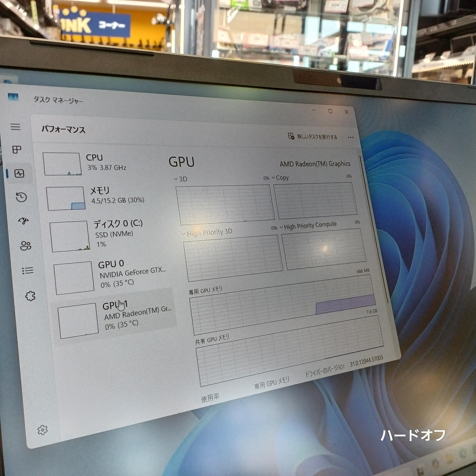Click the 4.5/15.2 GB (30%) memory value
Screen dimensions: 476x476
[118, 200]
